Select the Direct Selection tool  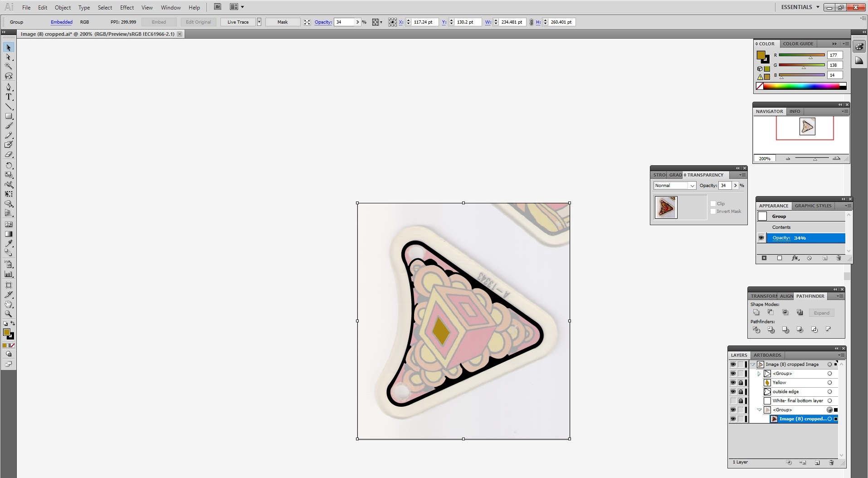coord(9,57)
